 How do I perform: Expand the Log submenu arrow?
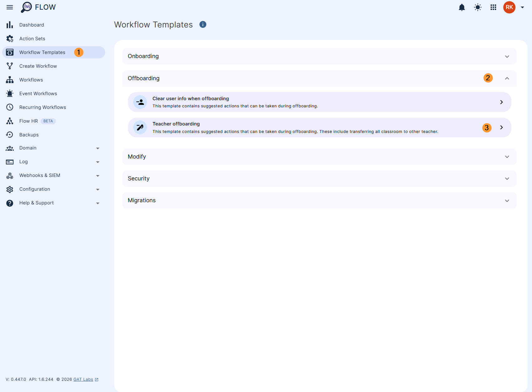[x=98, y=162]
